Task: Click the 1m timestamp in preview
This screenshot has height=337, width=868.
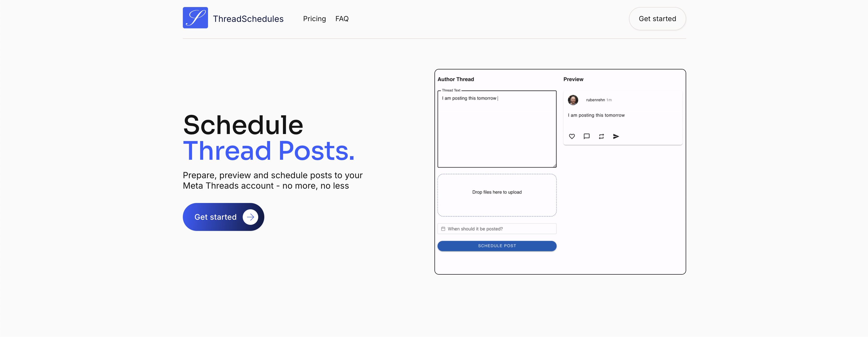Action: [609, 100]
